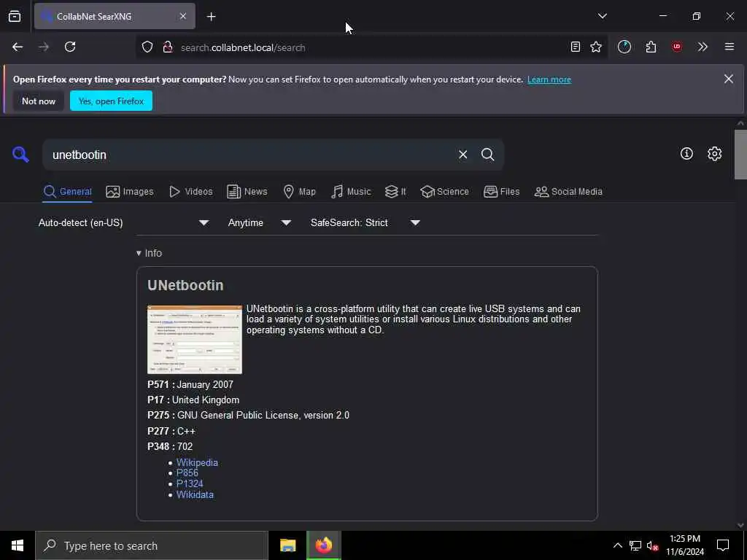Screen dimensions: 747x560
Task: Open the P1324 link
Action: [x=190, y=483]
